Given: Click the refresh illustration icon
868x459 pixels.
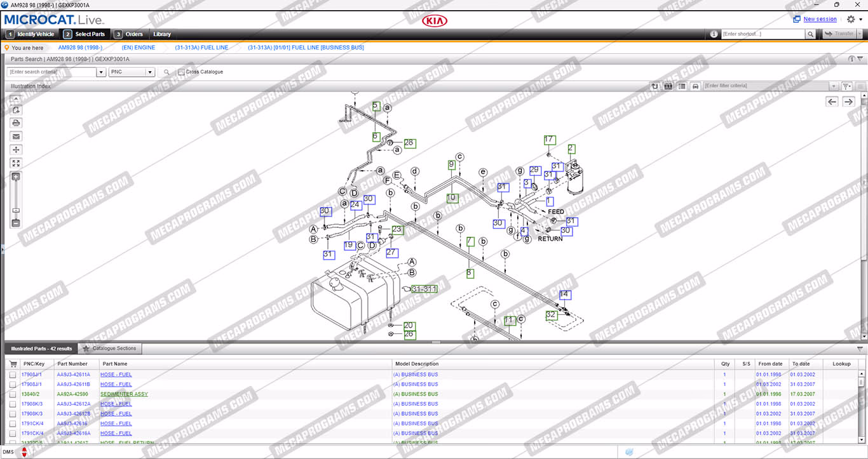Looking at the screenshot, I should point(655,86).
